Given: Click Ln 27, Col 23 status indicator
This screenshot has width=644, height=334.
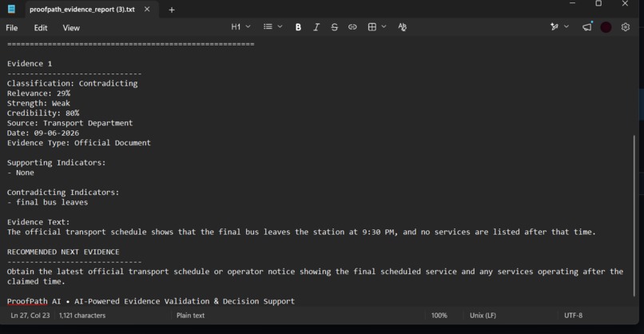Looking at the screenshot, I should 30,316.
